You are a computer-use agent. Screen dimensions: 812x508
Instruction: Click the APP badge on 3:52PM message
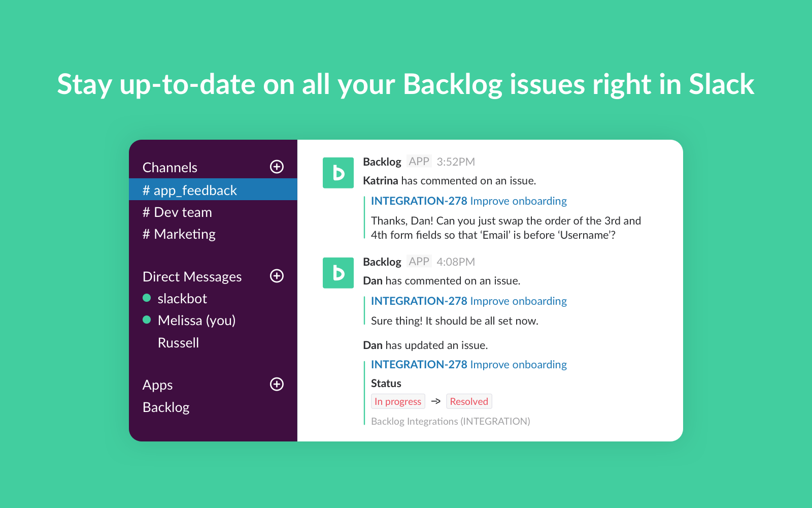[x=419, y=161]
